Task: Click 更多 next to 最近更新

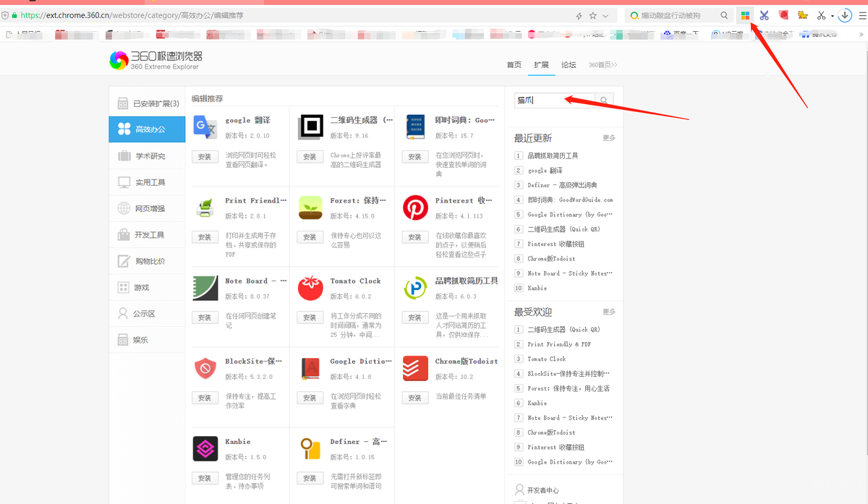Action: (609, 138)
